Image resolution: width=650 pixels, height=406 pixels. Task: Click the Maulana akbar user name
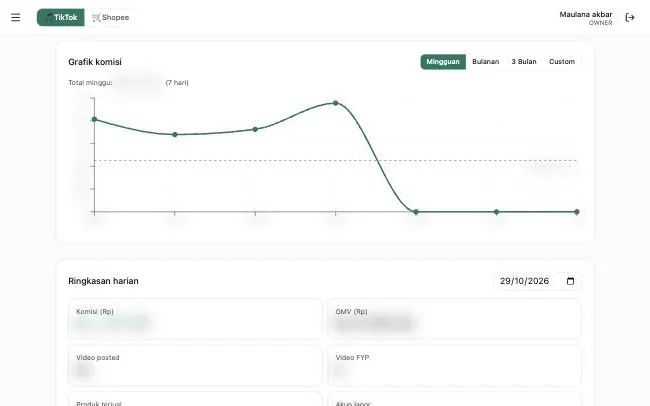(586, 15)
